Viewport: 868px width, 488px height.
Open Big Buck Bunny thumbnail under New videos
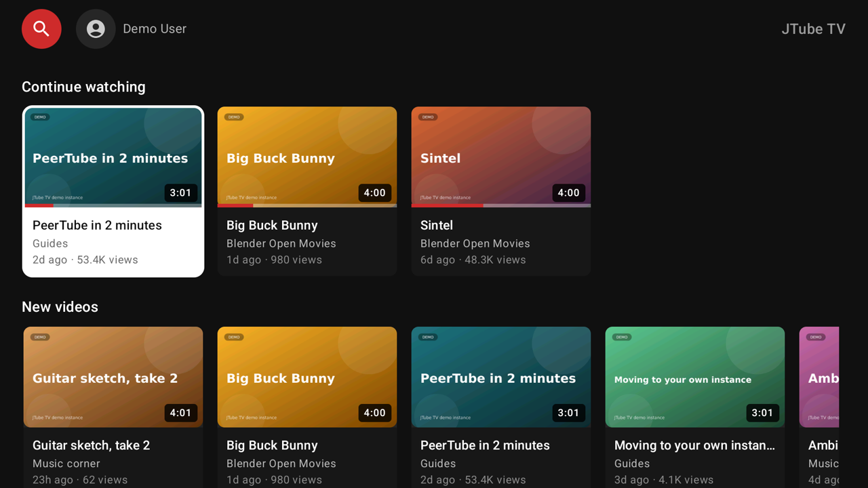(x=307, y=377)
